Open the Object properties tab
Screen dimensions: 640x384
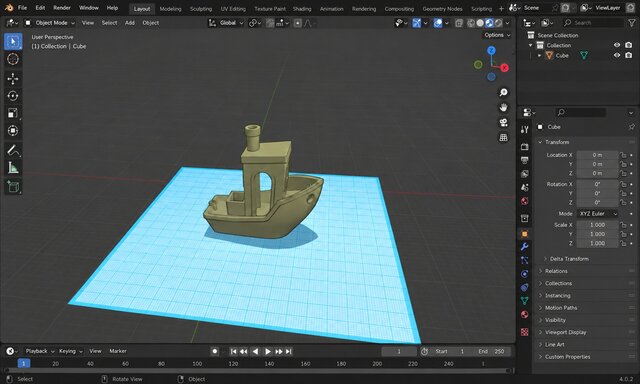click(525, 233)
